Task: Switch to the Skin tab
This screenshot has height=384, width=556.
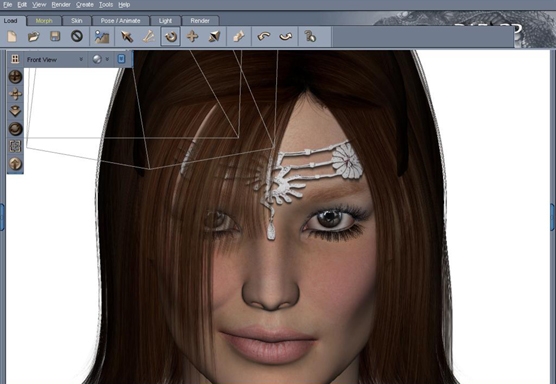Action: point(77,21)
